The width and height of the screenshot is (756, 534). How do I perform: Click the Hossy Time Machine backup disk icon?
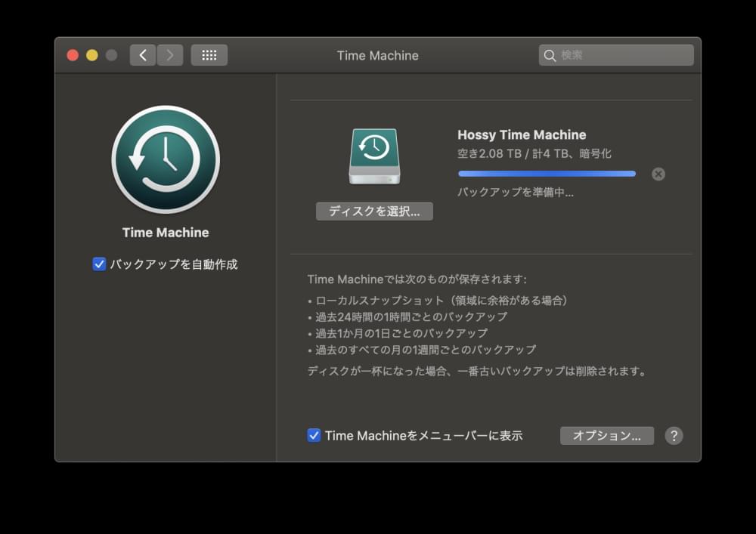pos(374,156)
